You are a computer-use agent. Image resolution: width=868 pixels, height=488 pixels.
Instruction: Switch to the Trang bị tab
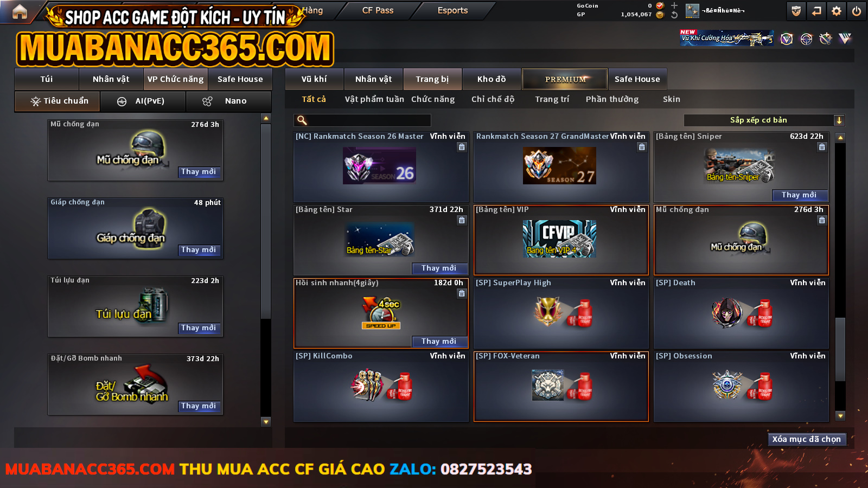(x=432, y=79)
